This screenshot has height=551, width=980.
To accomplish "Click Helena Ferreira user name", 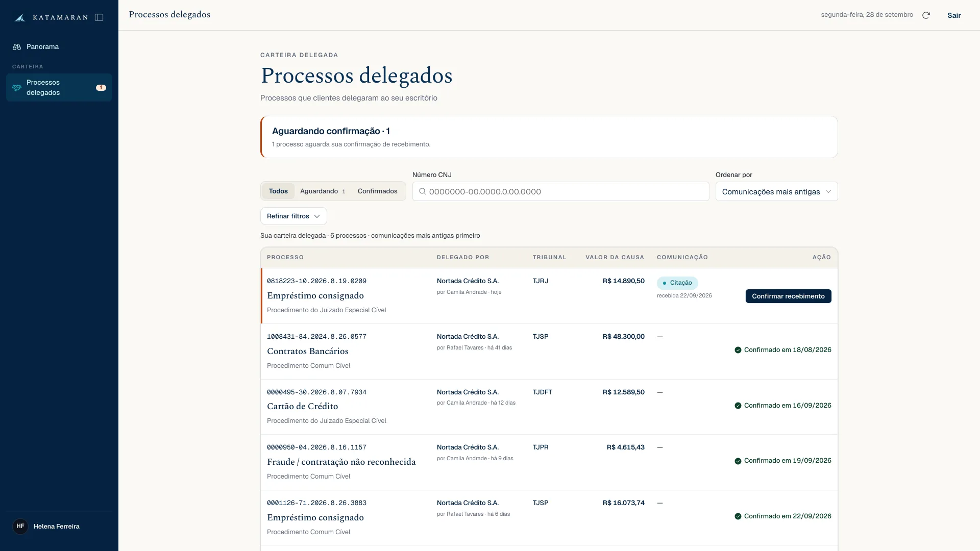I will point(57,527).
